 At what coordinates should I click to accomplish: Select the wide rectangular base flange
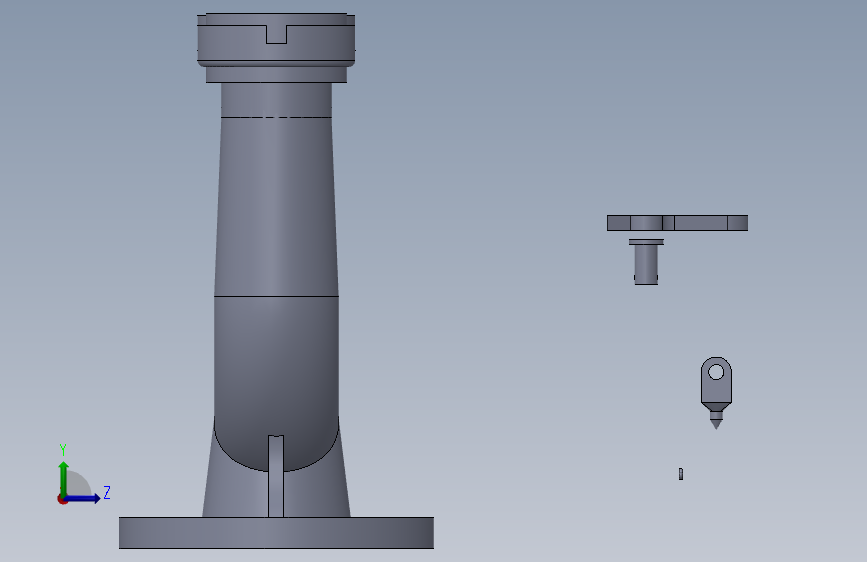click(276, 533)
